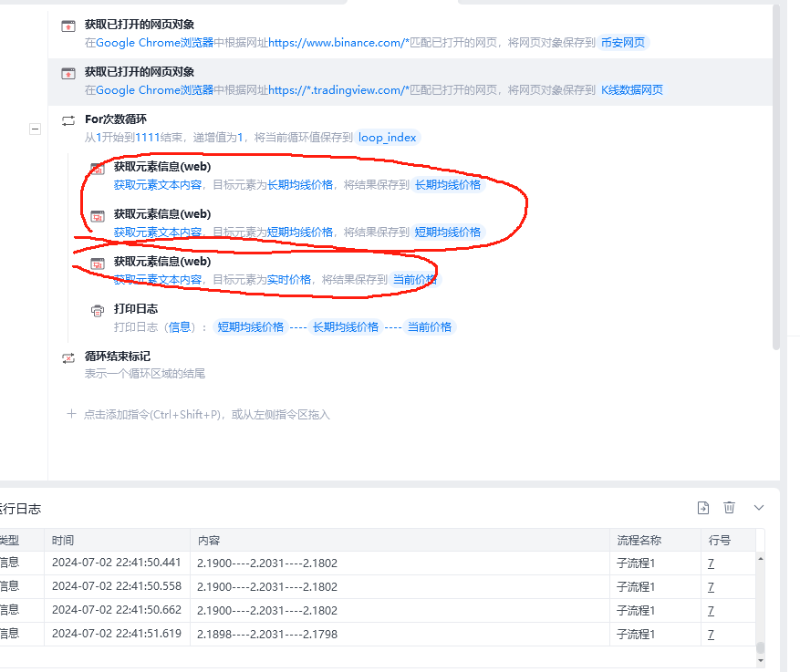800x672 pixels.
Task: Open the K线数据网页 variable tag
Action: [x=632, y=89]
